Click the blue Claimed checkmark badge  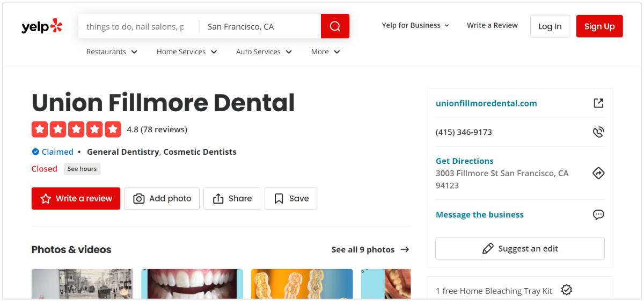[35, 152]
